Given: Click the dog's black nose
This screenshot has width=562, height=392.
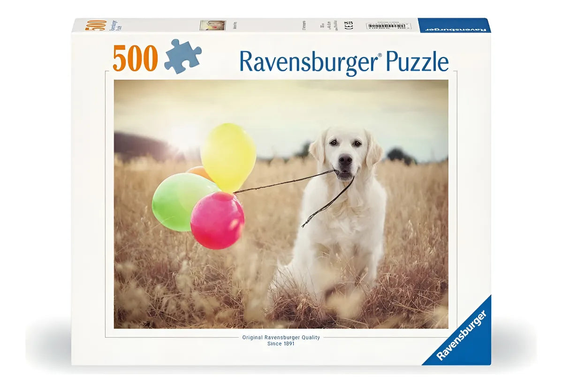Looking at the screenshot, I should 346,161.
